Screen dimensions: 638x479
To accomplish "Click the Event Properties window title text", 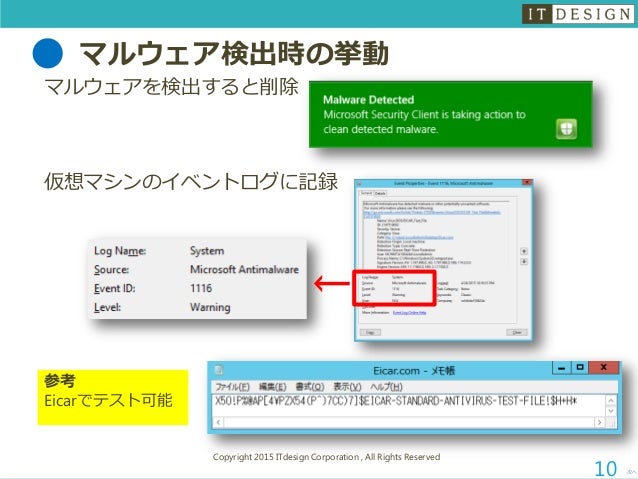I will coord(443,184).
